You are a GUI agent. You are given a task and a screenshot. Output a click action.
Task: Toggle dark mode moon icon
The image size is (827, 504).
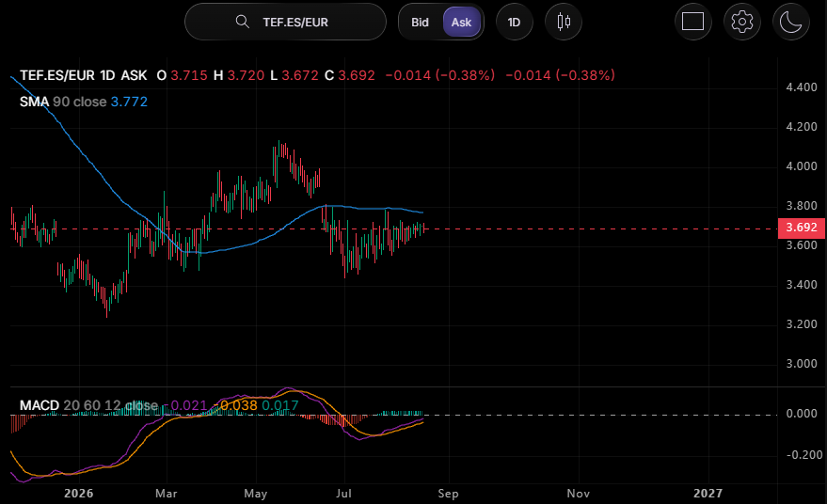click(x=790, y=22)
